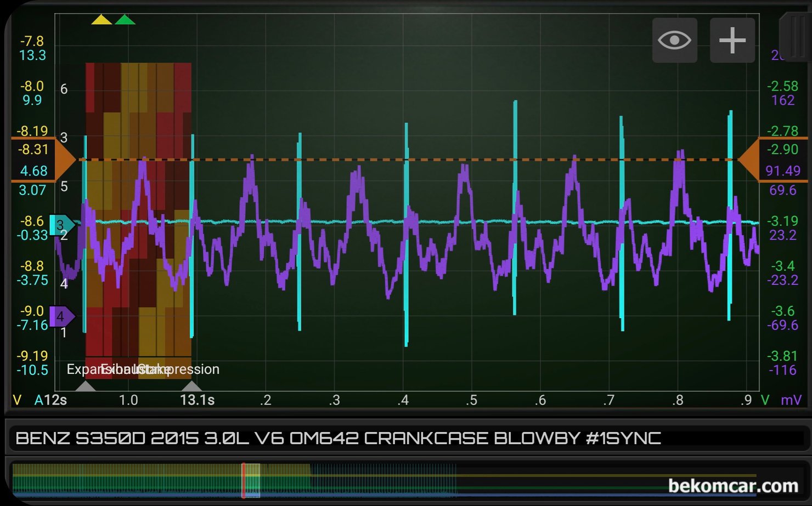
Task: Click the -8.31 cursor reading
Action: pos(33,149)
